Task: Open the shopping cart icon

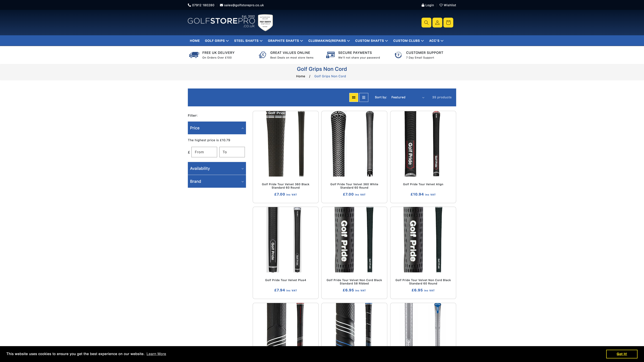Action: click(448, 22)
